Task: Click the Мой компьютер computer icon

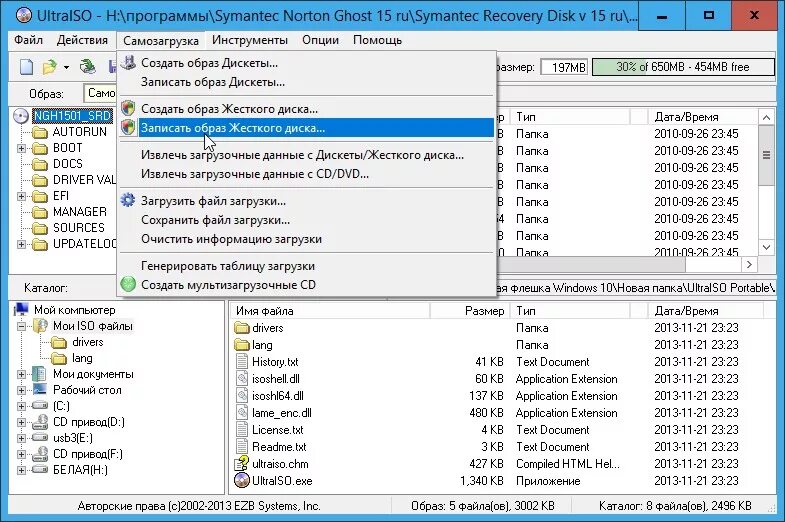Action: (x=21, y=310)
